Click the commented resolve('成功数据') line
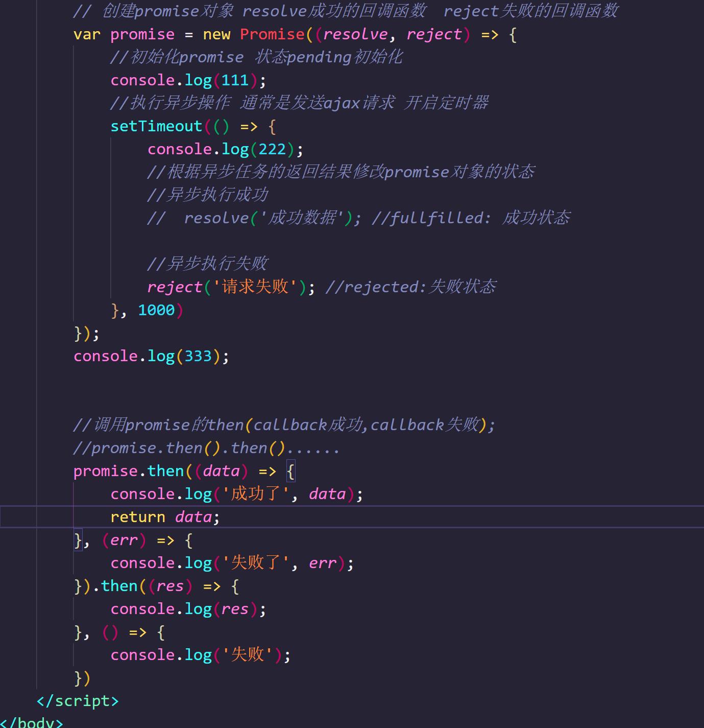704x728 pixels. click(359, 218)
